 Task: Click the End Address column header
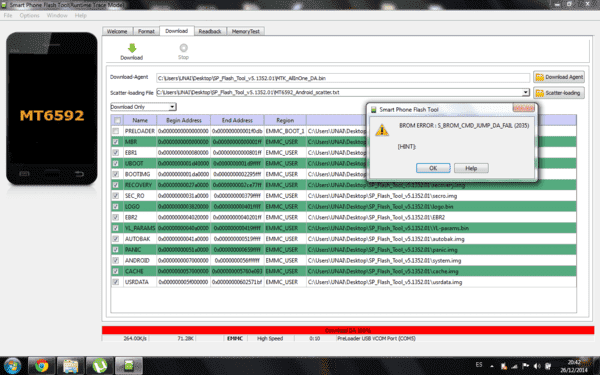pos(237,120)
